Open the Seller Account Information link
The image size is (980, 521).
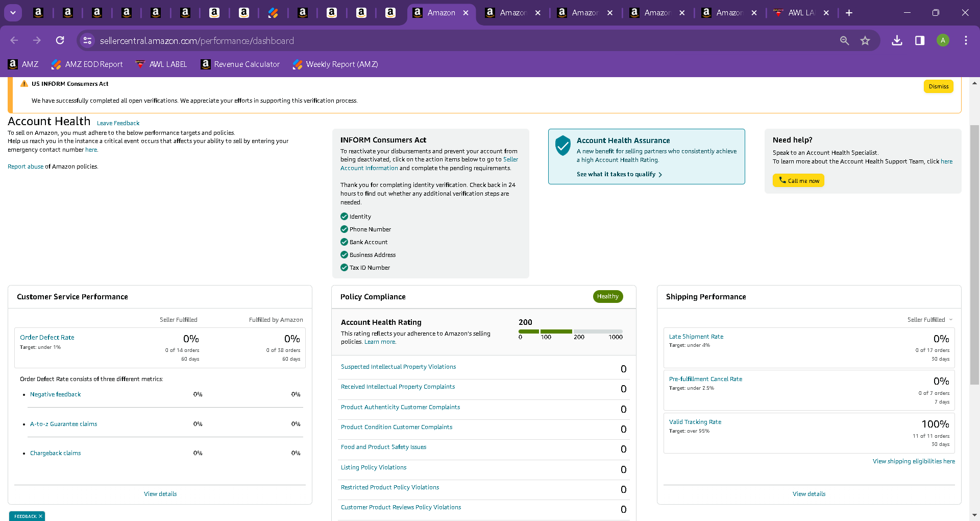429,163
